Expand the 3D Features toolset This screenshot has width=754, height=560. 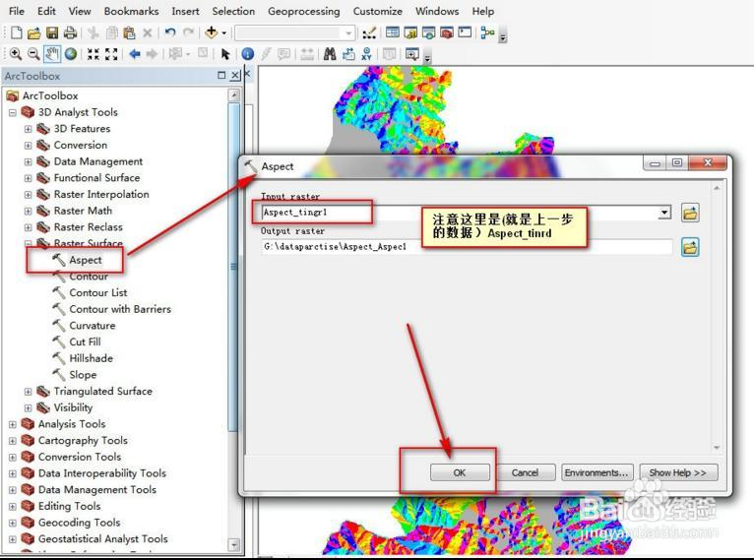(28, 129)
